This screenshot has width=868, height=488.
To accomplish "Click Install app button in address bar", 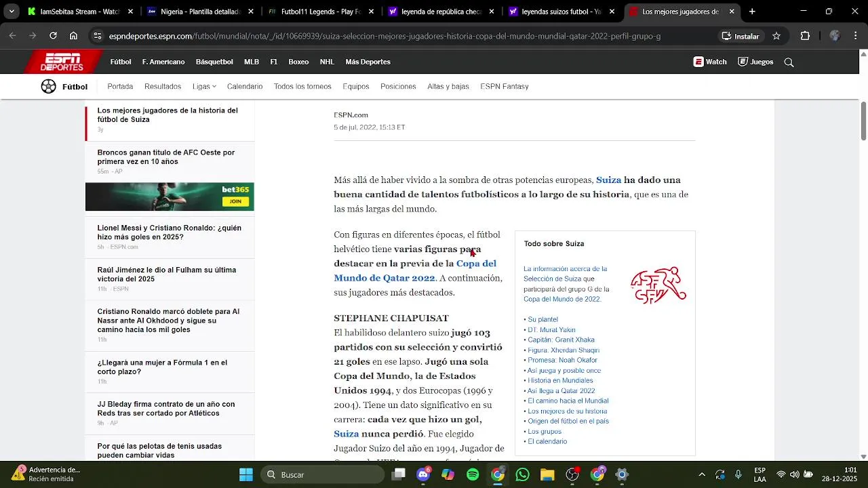I will click(x=740, y=36).
